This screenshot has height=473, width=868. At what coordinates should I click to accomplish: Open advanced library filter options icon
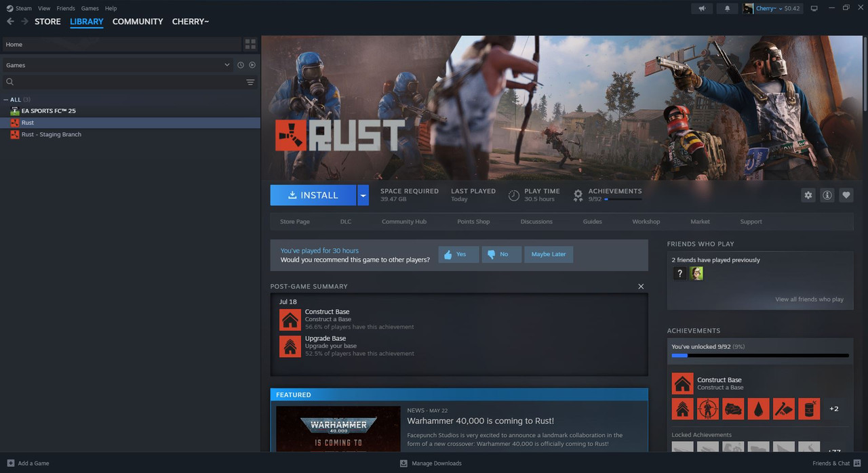[x=250, y=82]
